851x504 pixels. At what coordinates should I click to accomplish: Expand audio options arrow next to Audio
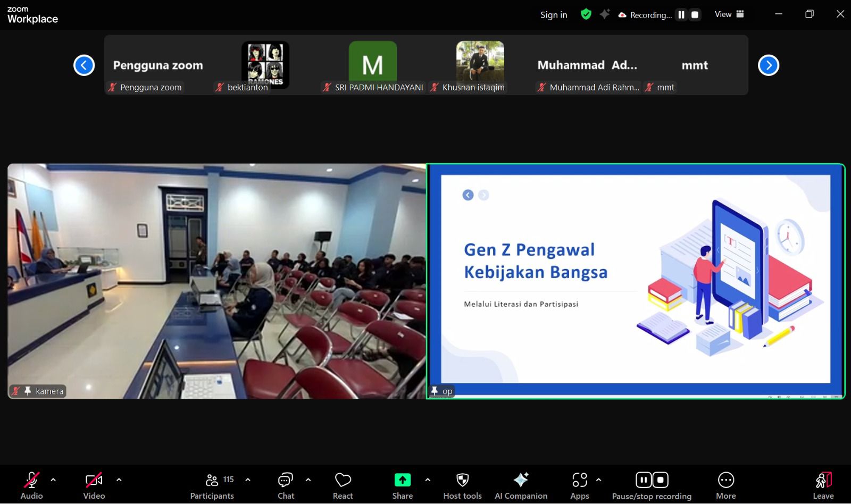[x=53, y=480]
